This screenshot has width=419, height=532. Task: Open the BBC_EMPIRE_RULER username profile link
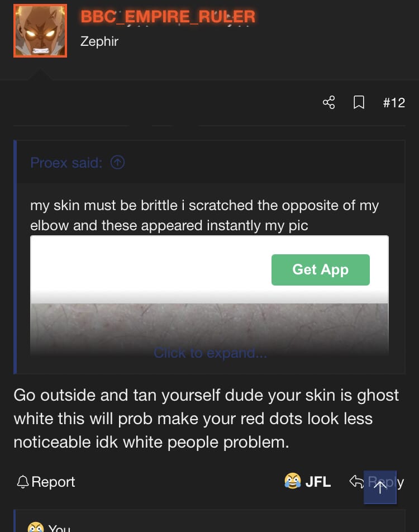[x=168, y=16]
